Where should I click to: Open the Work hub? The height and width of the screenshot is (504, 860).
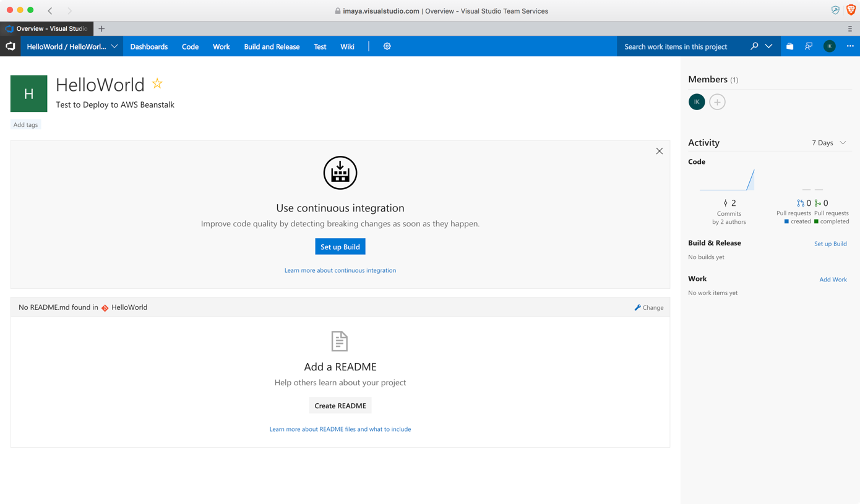pyautogui.click(x=221, y=46)
